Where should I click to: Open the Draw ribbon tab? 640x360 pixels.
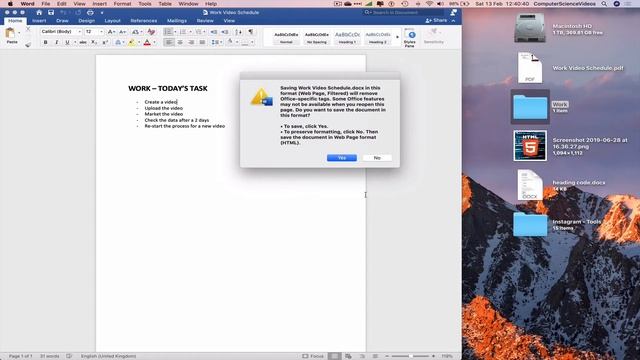click(62, 21)
